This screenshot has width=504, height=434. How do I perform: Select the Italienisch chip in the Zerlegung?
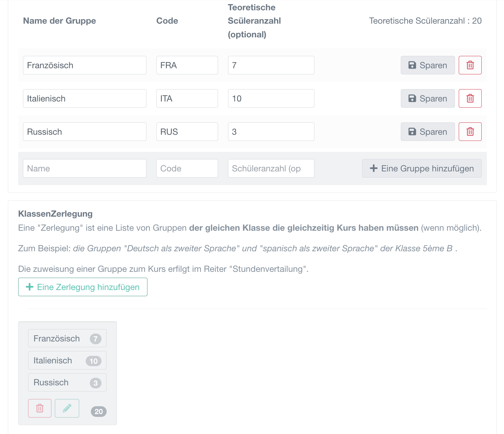(x=67, y=360)
